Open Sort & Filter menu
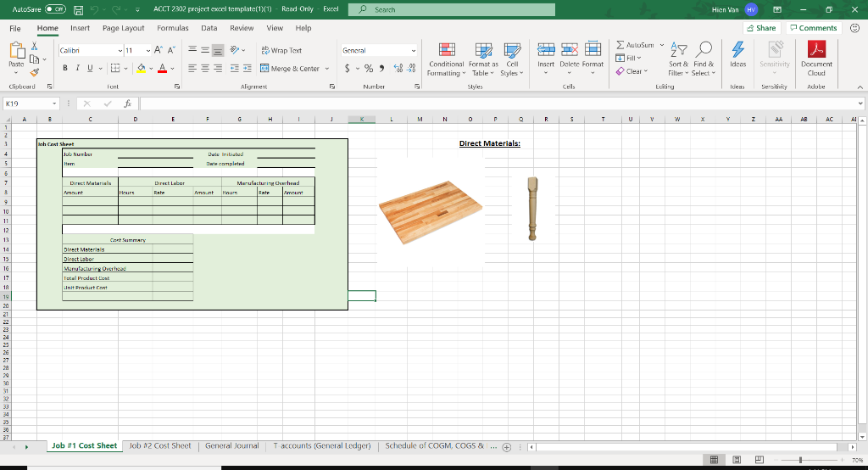Screen dimensions: 868x470 click(678, 59)
